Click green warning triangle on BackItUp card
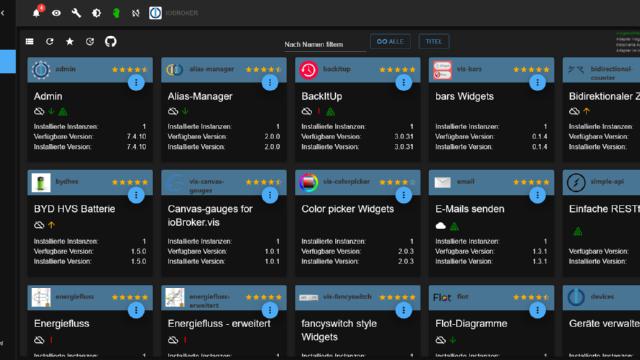 click(x=331, y=111)
